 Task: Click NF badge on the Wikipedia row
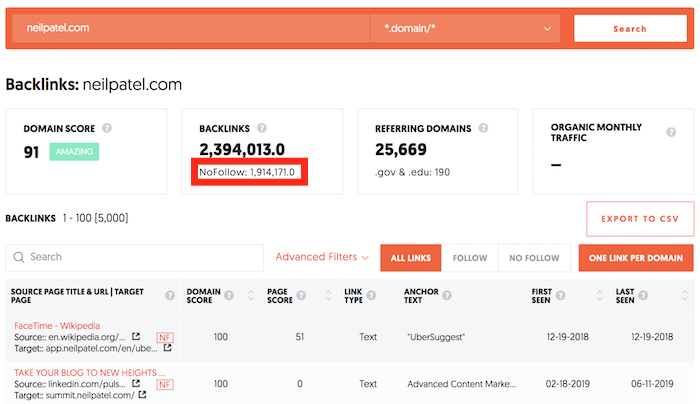tap(165, 337)
